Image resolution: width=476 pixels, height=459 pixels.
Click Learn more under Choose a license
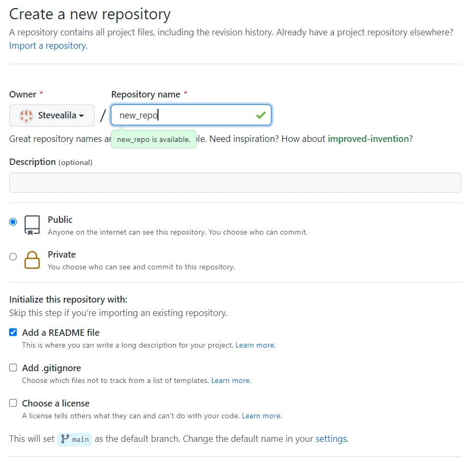click(x=261, y=416)
